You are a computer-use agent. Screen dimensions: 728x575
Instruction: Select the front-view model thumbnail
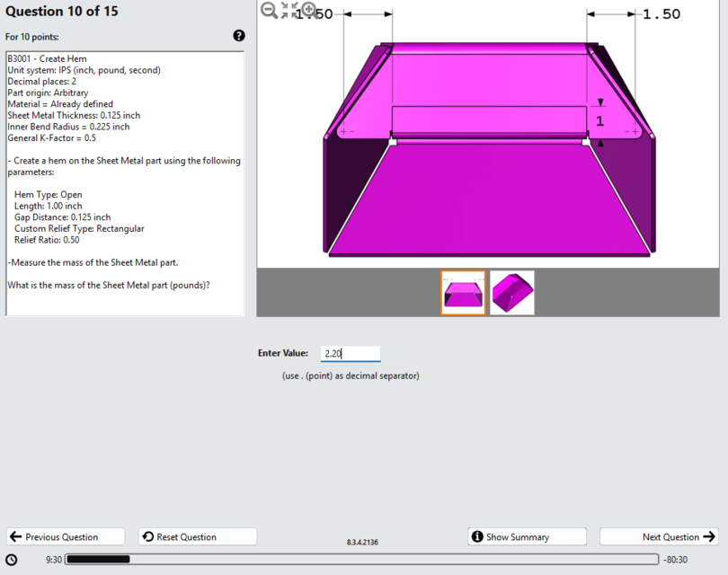(464, 293)
